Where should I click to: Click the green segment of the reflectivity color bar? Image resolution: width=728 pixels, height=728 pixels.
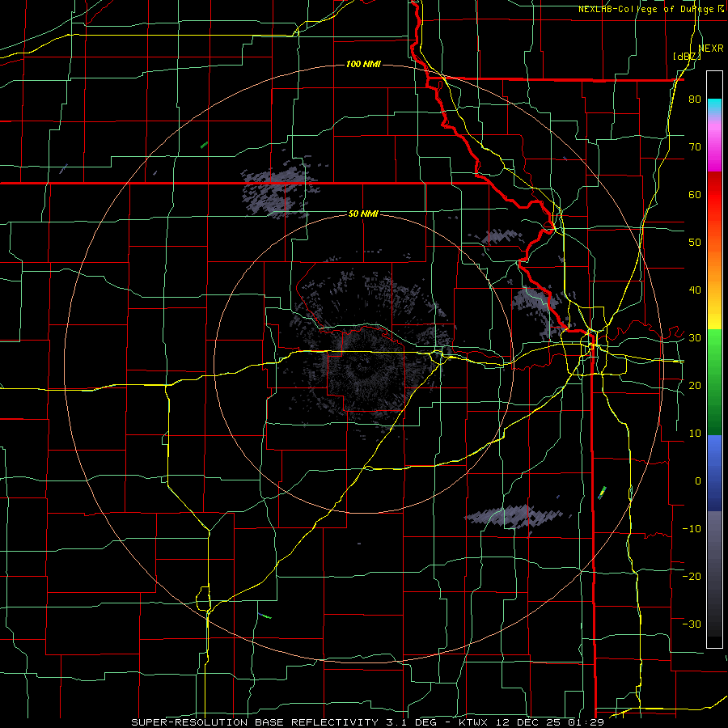point(714,383)
